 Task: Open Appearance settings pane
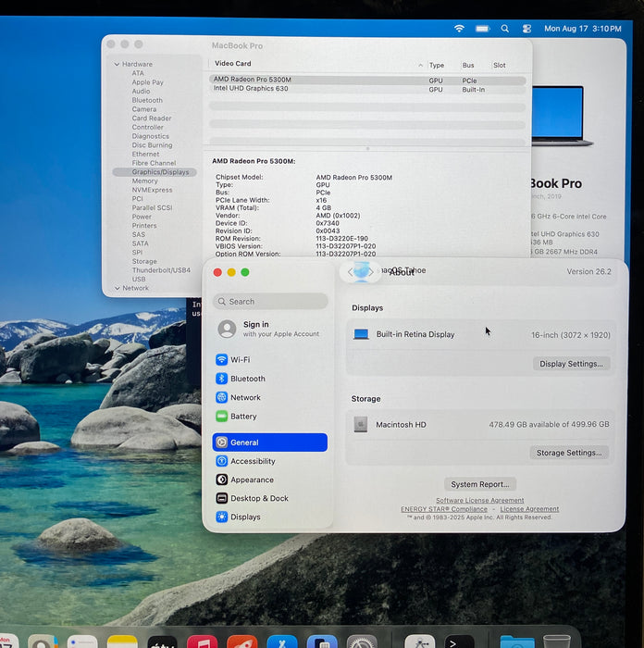pos(270,480)
